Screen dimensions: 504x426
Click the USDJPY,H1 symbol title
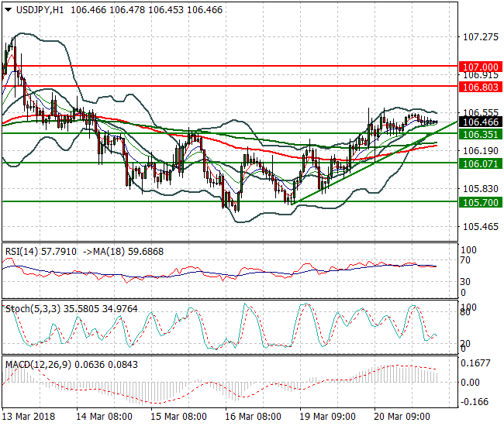(x=40, y=10)
